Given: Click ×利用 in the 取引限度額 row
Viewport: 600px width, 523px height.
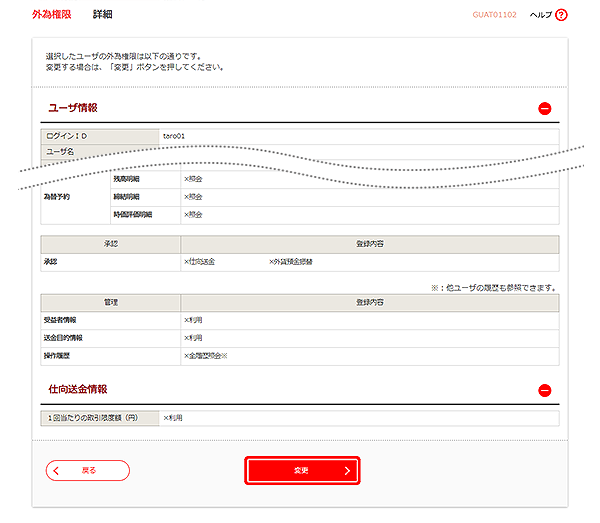Looking at the screenshot, I should pyautogui.click(x=173, y=418).
